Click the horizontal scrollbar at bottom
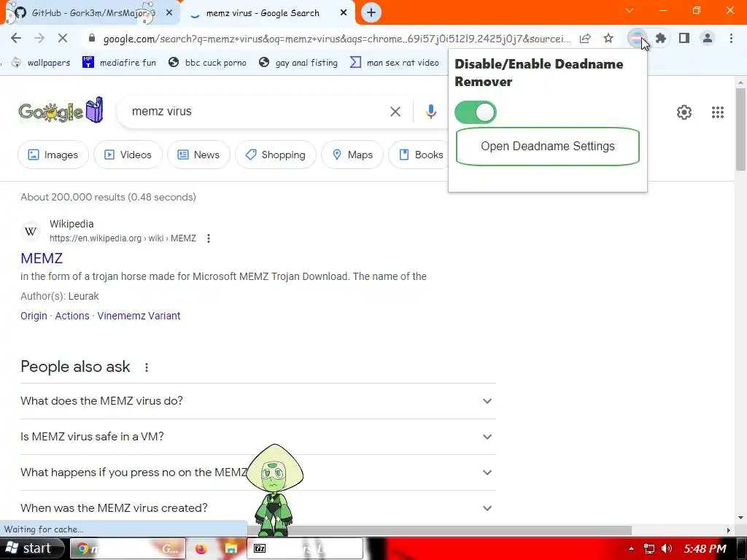Screen dimensions: 747x560 (439, 530)
